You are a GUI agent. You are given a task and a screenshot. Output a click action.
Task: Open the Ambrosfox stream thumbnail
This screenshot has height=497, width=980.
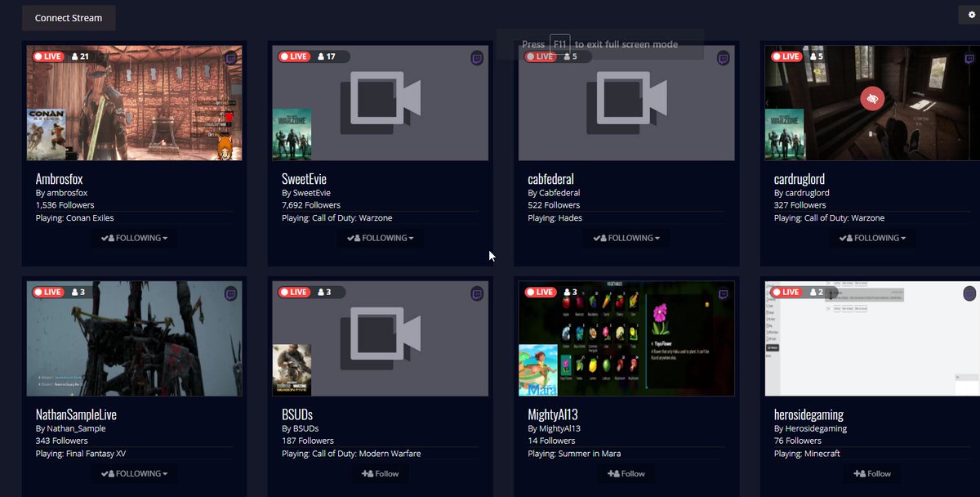coord(135,103)
